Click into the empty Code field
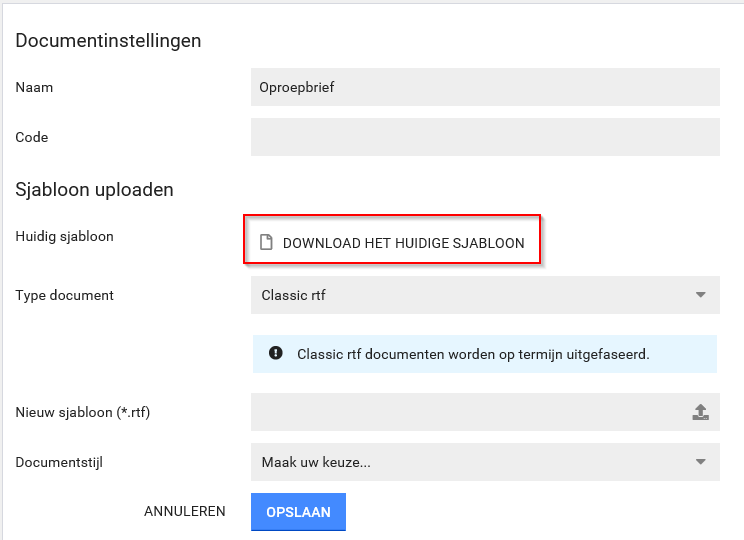Viewport: 744px width, 540px height. 484,137
